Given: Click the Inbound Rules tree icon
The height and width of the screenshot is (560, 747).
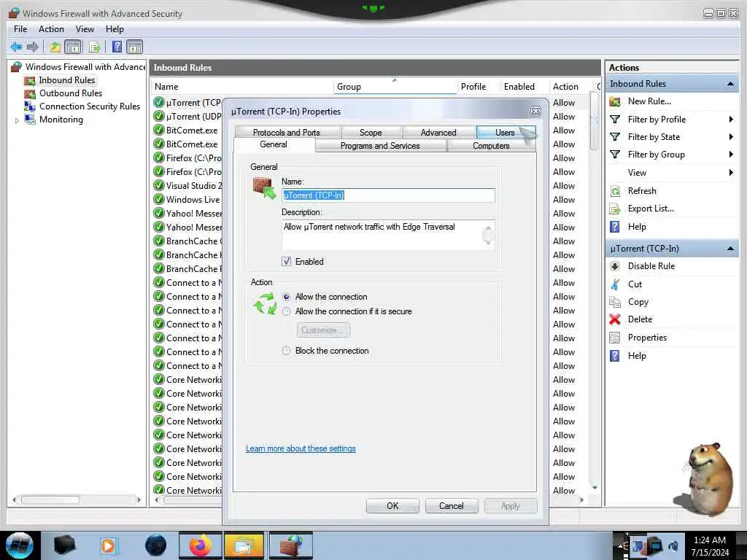Looking at the screenshot, I should click(29, 80).
